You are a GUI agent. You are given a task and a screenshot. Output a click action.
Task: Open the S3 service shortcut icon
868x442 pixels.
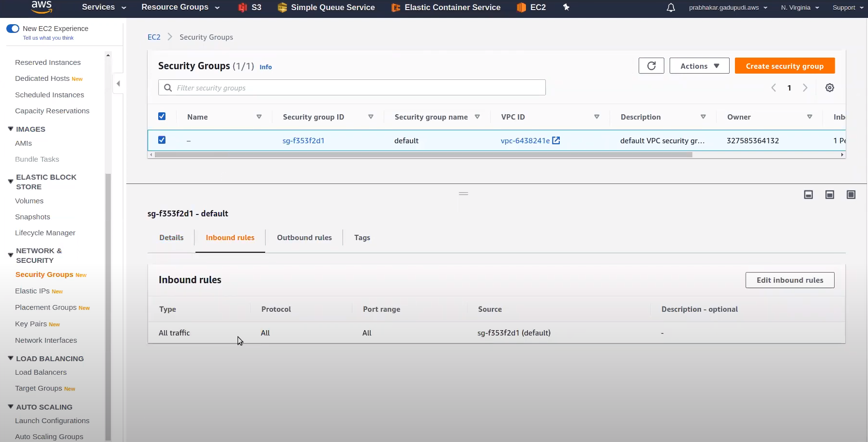[242, 7]
